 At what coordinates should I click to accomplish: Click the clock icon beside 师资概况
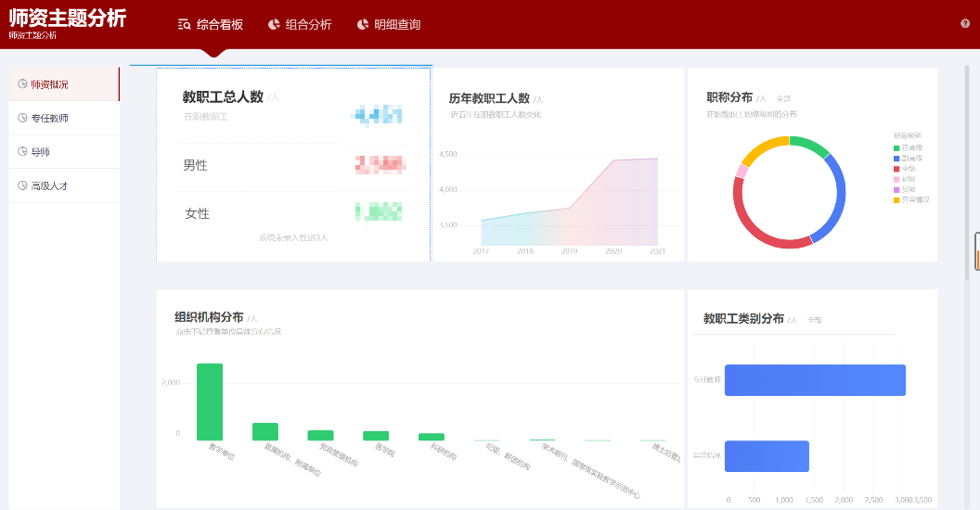(22, 83)
